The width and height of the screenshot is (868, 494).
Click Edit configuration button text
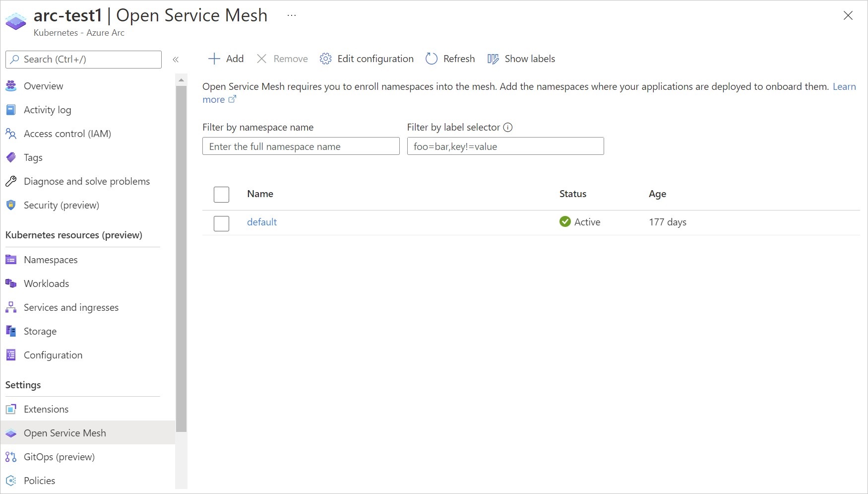point(375,59)
